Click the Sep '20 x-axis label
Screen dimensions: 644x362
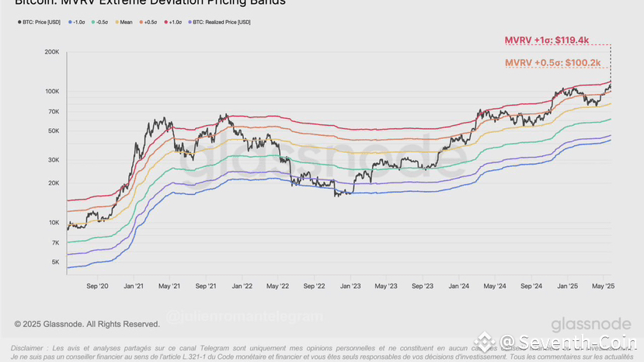pos(97,286)
